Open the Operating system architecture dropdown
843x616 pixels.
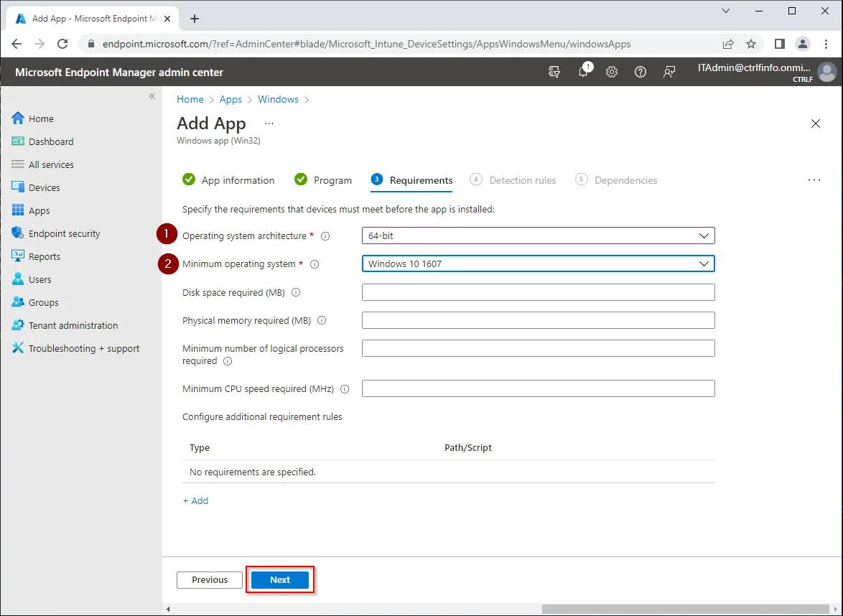point(538,235)
